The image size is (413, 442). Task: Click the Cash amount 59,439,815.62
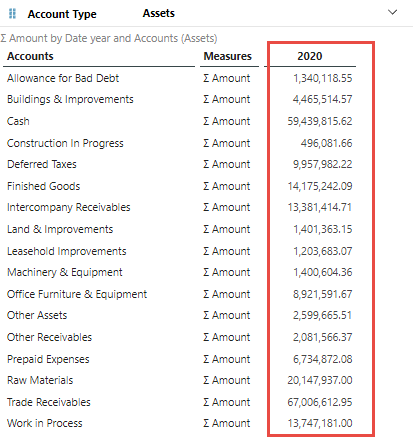point(320,121)
